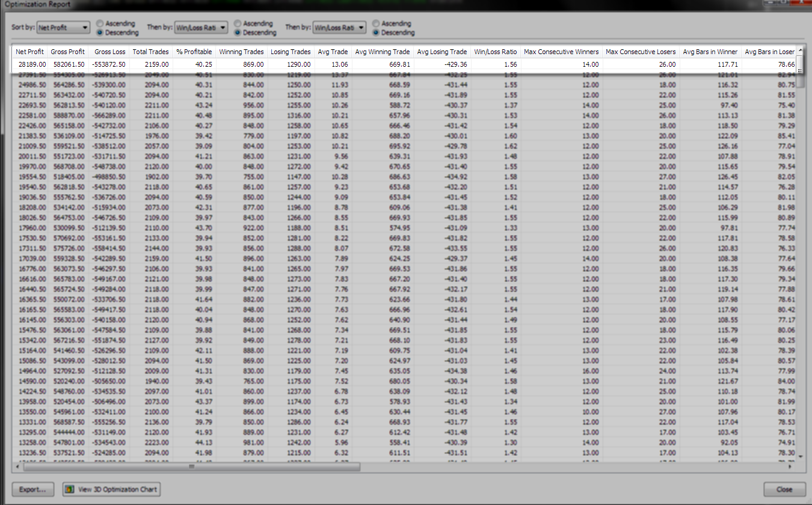Viewport: 812px width, 505px height.
Task: Open the first 'Then by' Win/Loss Ratio dropdown
Action: pyautogui.click(x=201, y=28)
